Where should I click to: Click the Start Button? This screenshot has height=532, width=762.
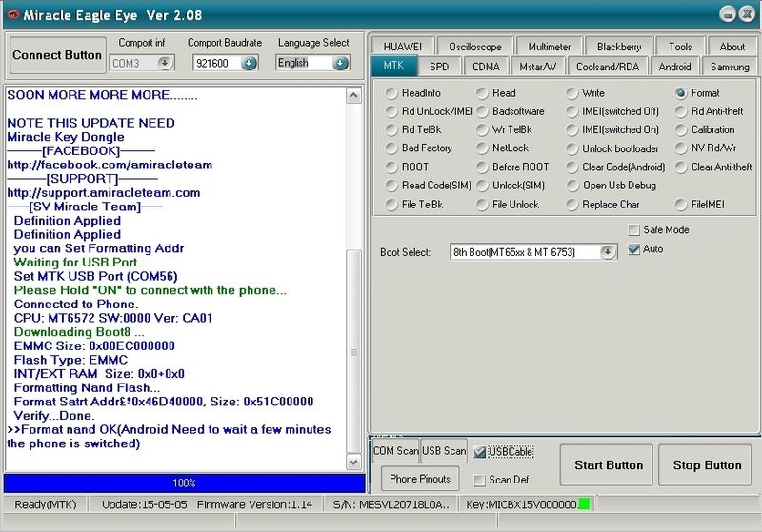pyautogui.click(x=607, y=465)
